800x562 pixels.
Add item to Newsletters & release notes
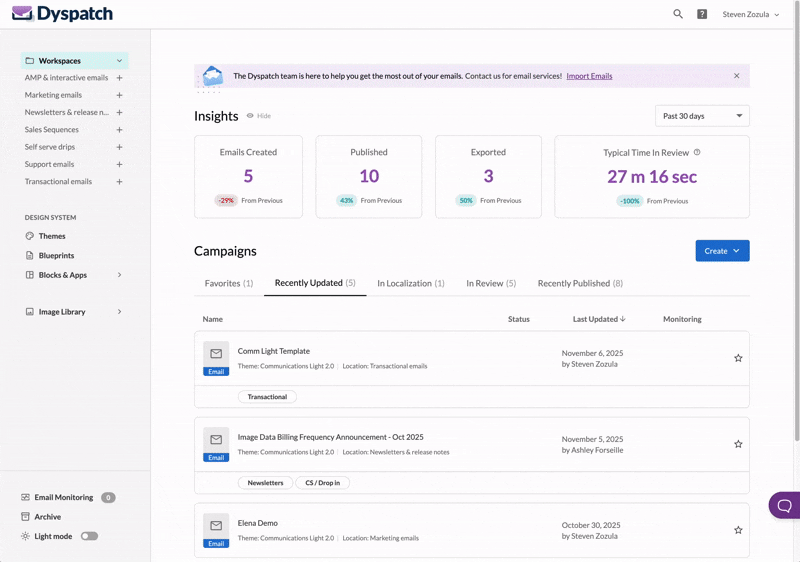click(x=119, y=112)
